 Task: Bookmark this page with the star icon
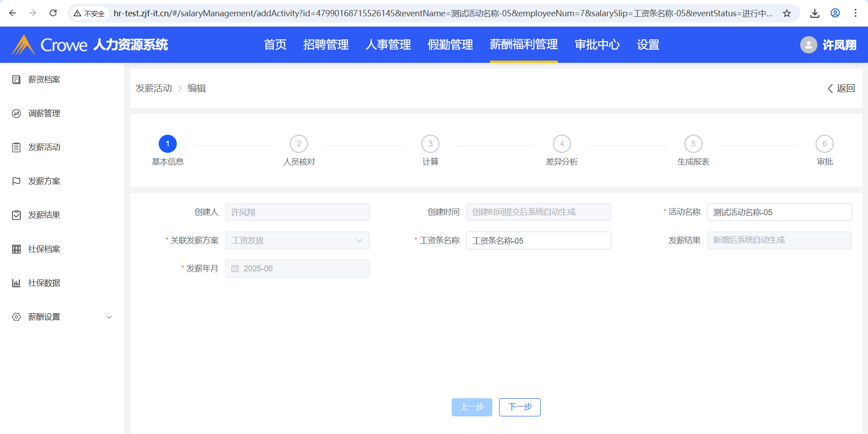[x=787, y=13]
